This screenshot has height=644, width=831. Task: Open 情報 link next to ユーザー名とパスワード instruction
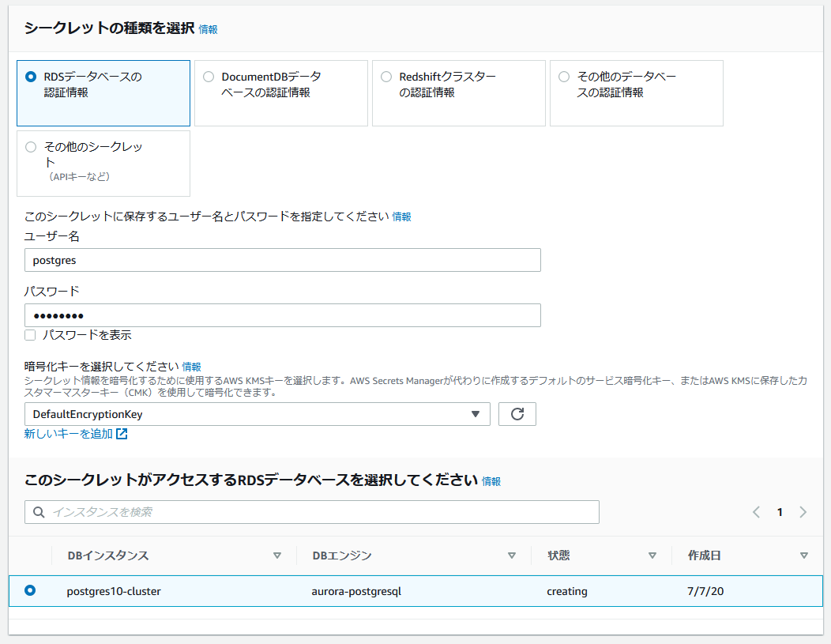(x=402, y=217)
